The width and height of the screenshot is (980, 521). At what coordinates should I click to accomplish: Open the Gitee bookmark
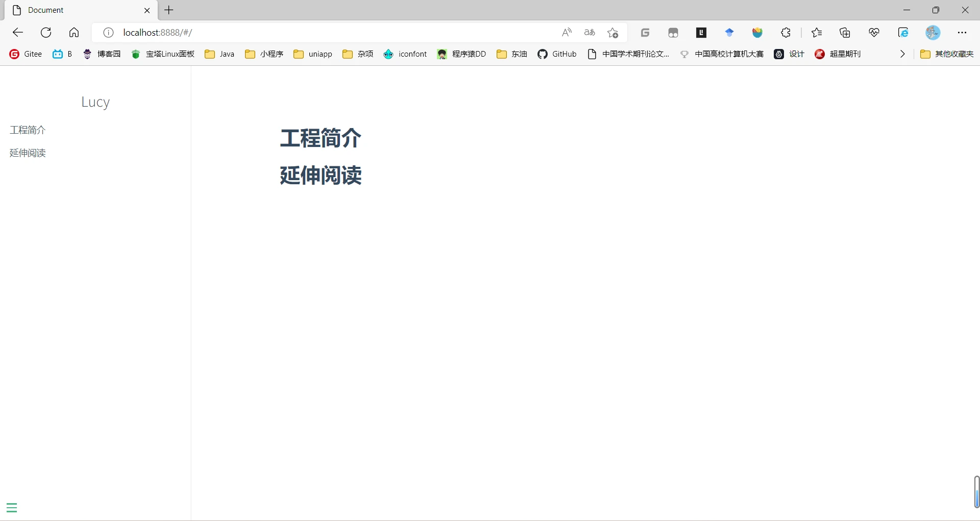coord(26,54)
